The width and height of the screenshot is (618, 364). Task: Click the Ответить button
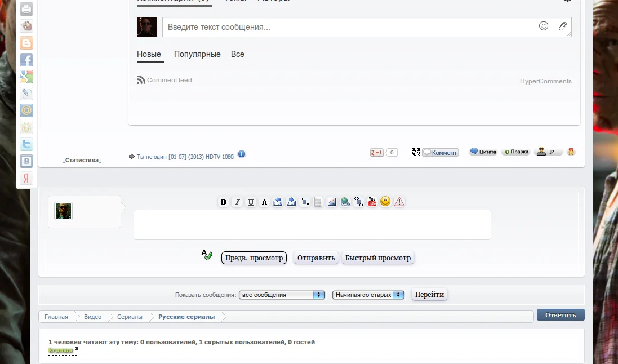click(x=561, y=315)
